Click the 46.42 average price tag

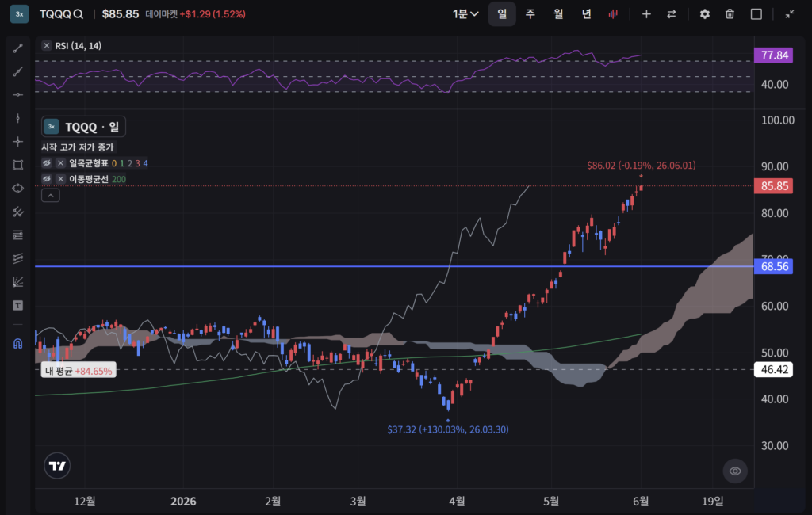774,369
